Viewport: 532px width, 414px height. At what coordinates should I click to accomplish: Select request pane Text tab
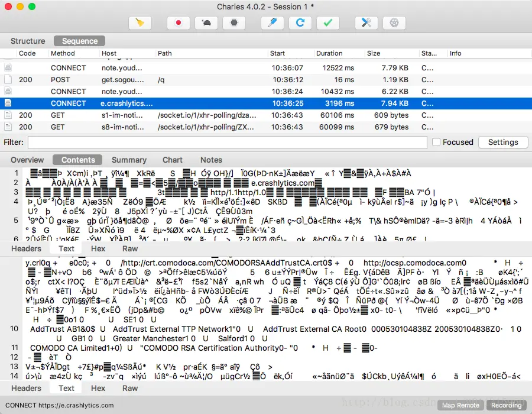(66, 249)
